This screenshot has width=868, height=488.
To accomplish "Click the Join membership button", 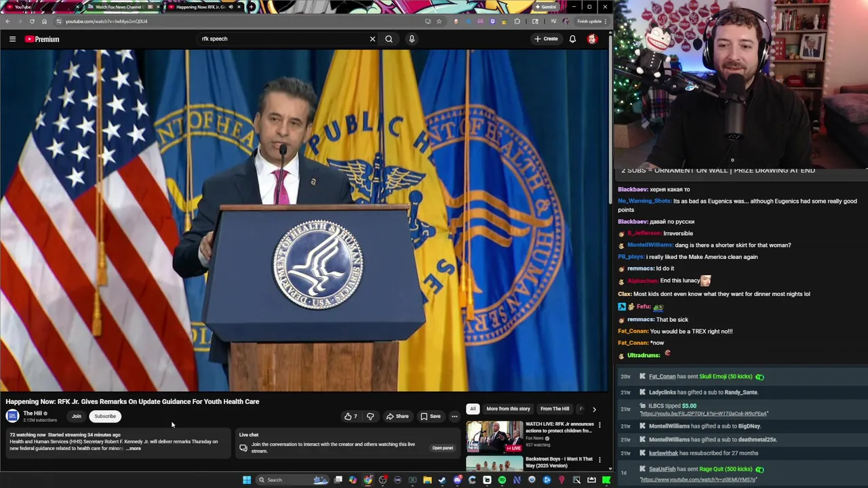I will (x=77, y=416).
